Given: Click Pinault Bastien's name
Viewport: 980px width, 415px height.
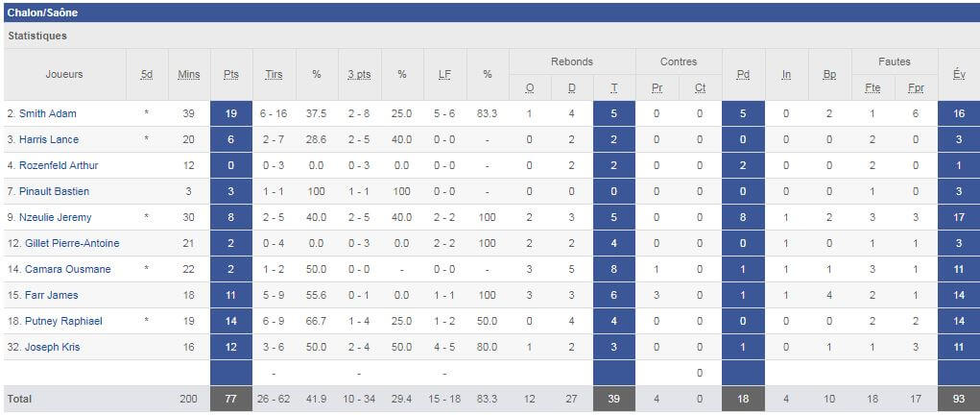Looking at the screenshot, I should pos(54,191).
